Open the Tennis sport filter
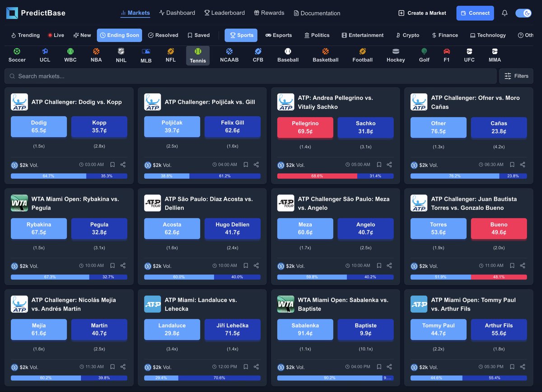This screenshot has width=542, height=392. pos(198,56)
